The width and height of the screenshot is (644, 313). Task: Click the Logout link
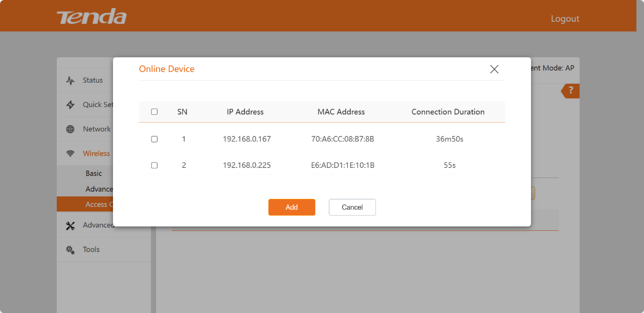click(x=564, y=19)
